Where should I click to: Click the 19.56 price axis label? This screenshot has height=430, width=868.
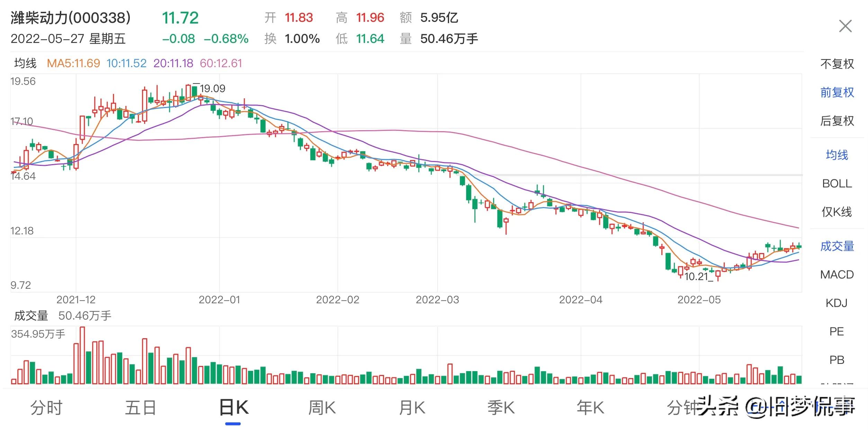pos(23,81)
